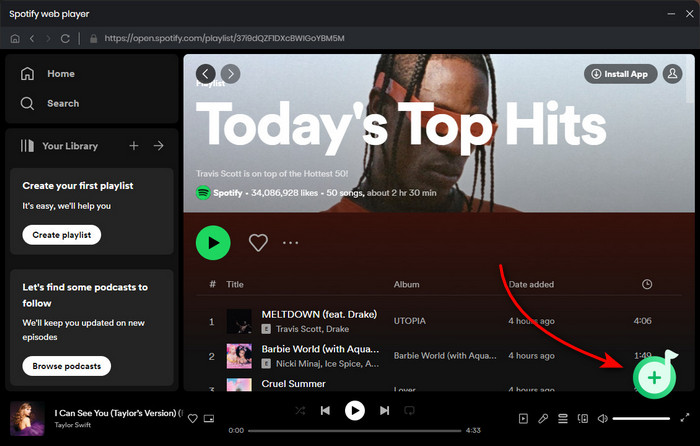
Task: Toggle shuffle in player controls
Action: point(300,410)
